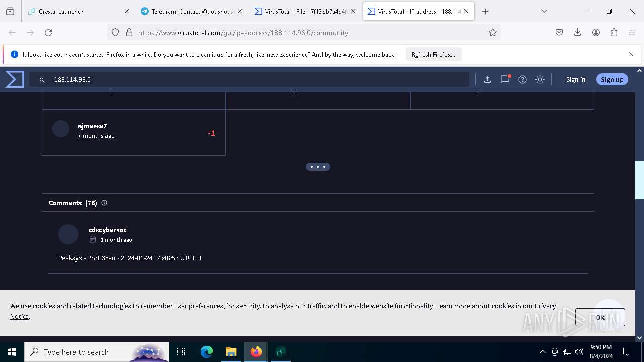Screen dimensions: 644x362
Task: Select the Peaksys - Port Scan comment text
Action: point(130,258)
